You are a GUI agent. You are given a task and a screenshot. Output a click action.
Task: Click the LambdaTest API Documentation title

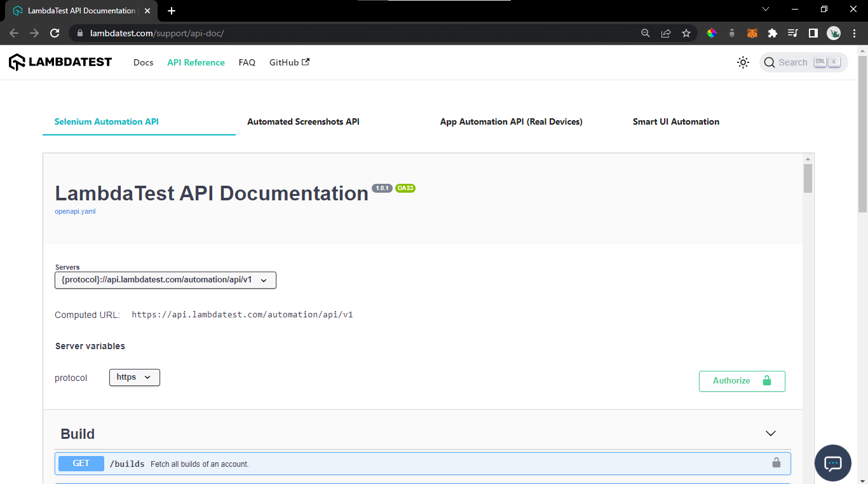pyautogui.click(x=212, y=193)
